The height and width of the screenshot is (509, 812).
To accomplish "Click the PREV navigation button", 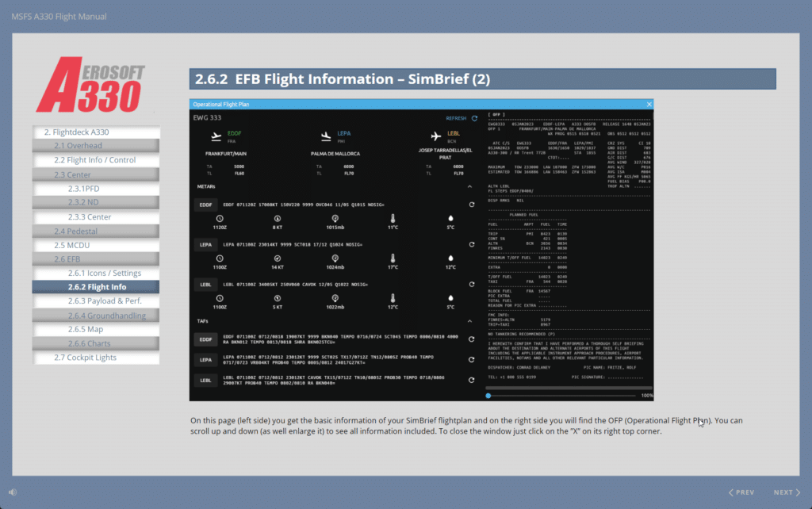I will click(x=742, y=492).
